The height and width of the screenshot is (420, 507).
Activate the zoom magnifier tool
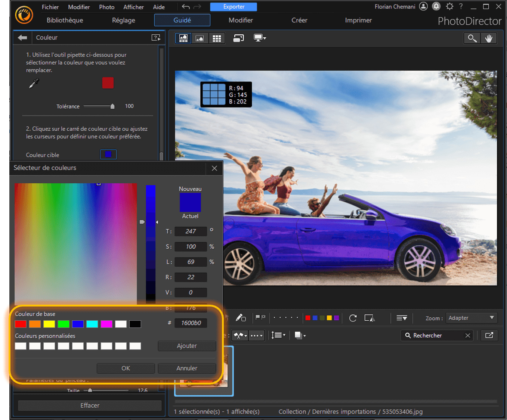[472, 38]
